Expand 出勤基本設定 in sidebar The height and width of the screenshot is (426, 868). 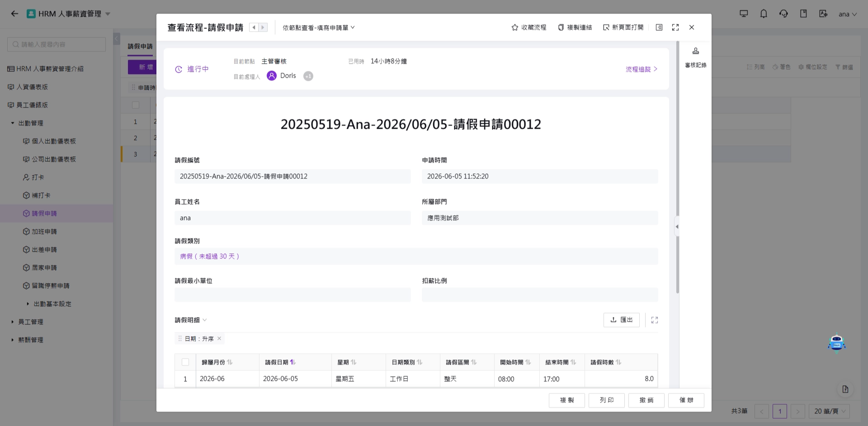coord(28,304)
